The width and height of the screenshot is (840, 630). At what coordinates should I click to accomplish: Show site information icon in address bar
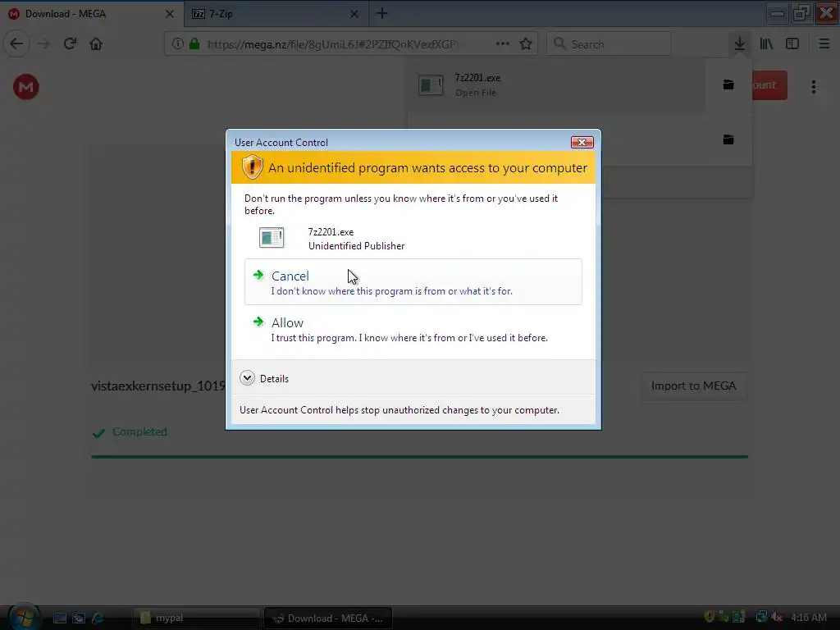coord(178,44)
